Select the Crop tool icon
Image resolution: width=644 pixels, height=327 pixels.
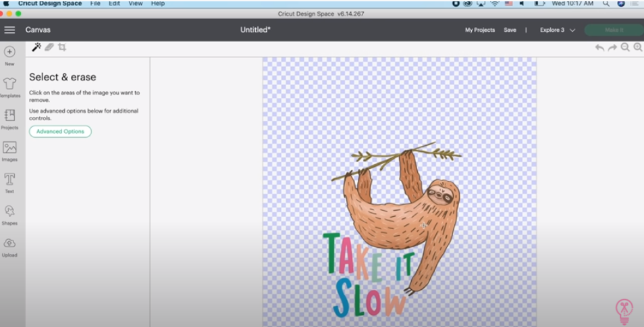pos(62,47)
